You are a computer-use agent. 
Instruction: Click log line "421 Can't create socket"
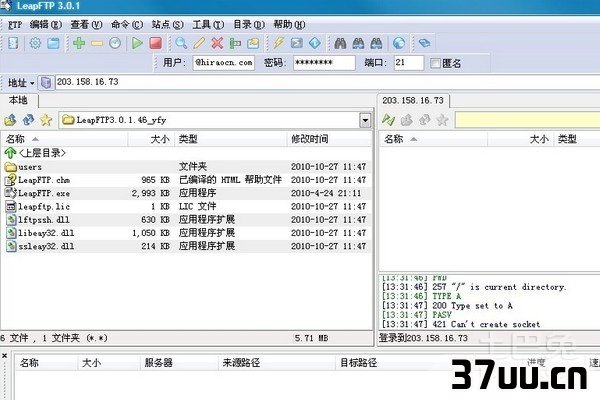click(486, 325)
